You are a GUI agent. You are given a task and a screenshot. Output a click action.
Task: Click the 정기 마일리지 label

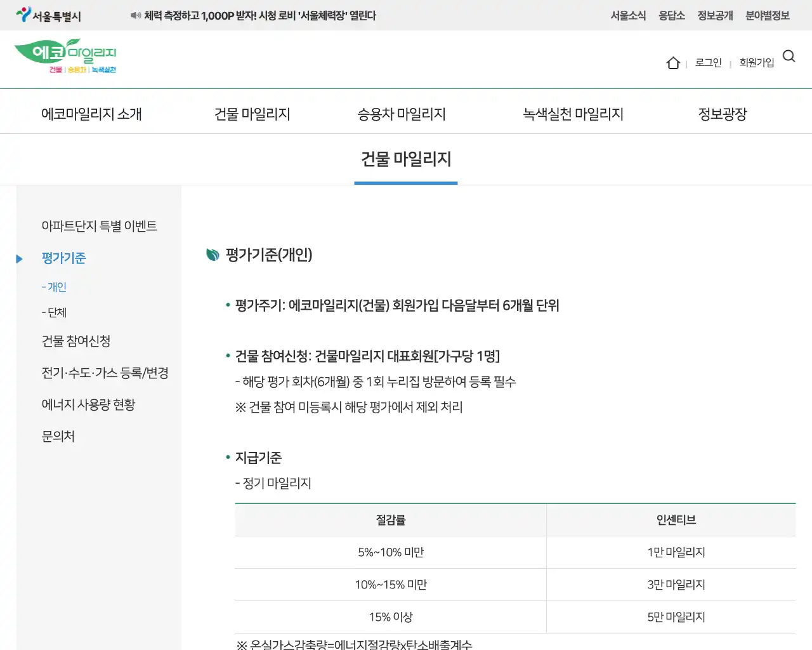click(x=273, y=483)
